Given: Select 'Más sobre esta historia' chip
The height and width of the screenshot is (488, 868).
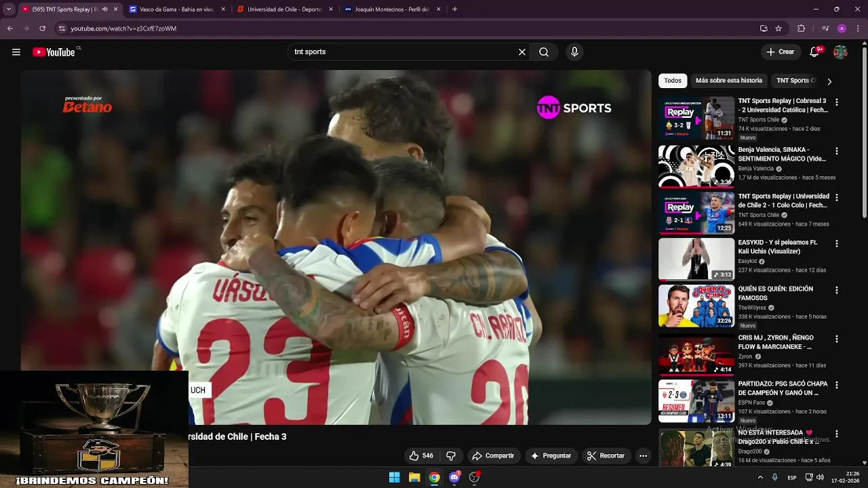Looking at the screenshot, I should (x=729, y=81).
